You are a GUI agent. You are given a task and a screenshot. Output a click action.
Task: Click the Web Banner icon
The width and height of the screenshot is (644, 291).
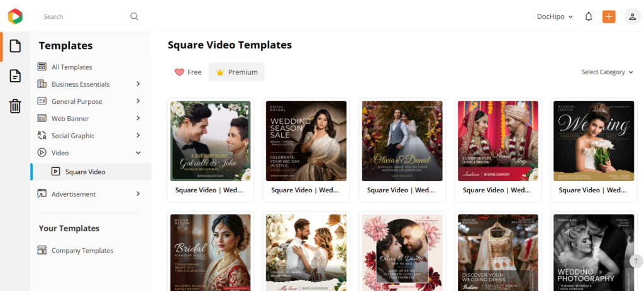[42, 119]
